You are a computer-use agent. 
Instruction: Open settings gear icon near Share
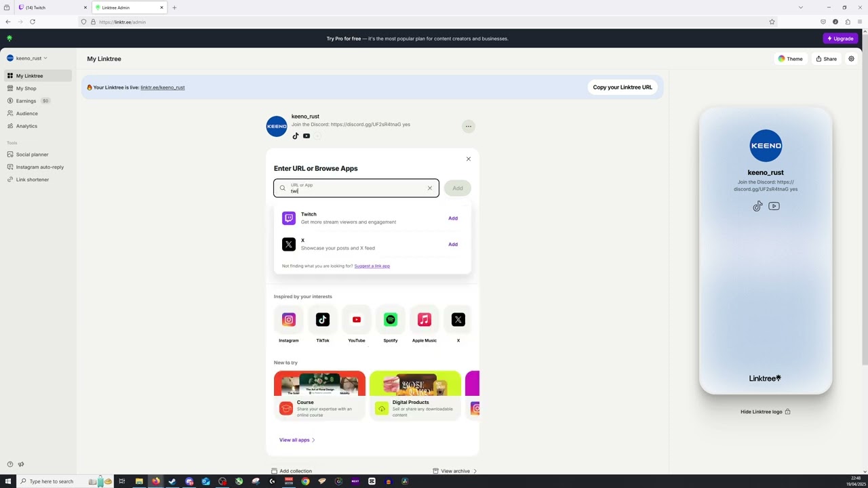coord(851,59)
